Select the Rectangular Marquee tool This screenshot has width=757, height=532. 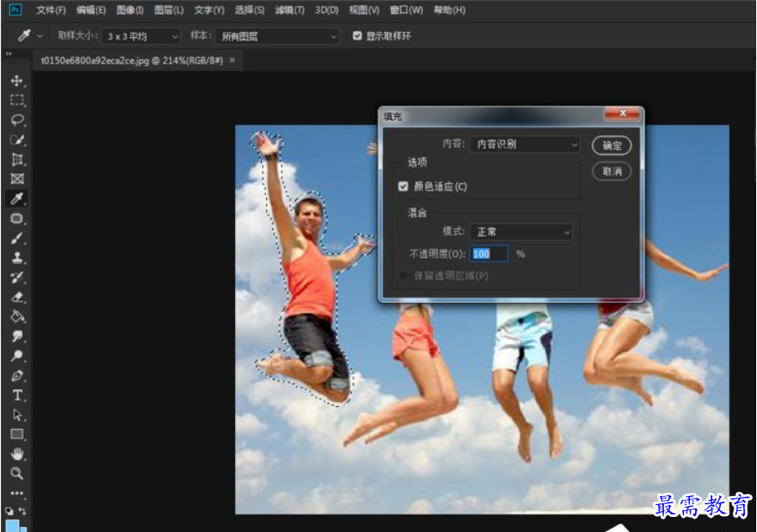click(x=18, y=100)
